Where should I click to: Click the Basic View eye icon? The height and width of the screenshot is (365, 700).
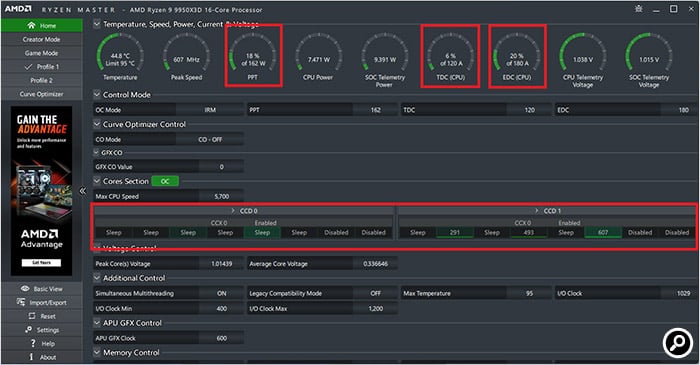click(25, 289)
